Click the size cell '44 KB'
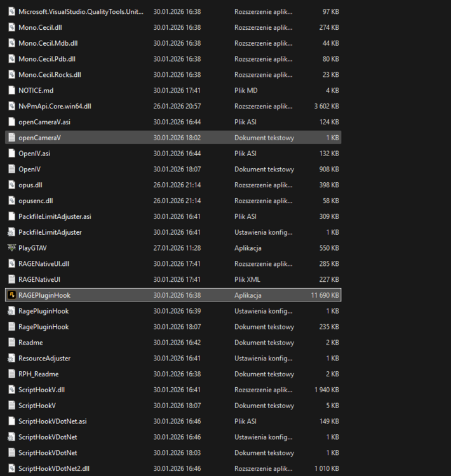Screen dimensions: 451x476 coord(331,43)
